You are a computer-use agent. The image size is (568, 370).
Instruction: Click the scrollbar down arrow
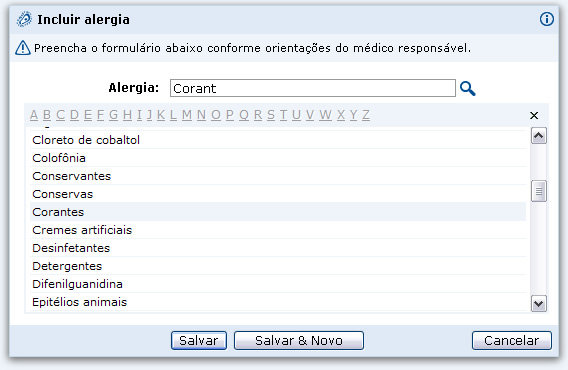click(539, 303)
